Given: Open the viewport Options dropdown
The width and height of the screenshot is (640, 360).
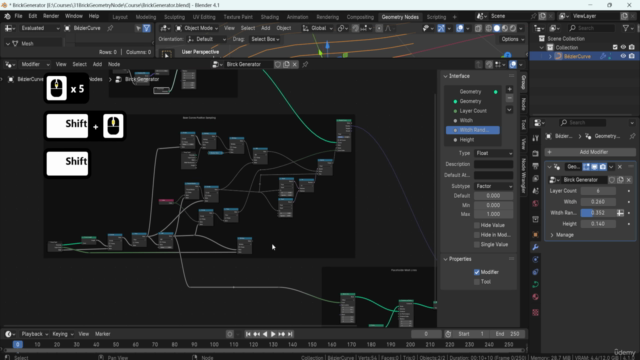Looking at the screenshot, I should pyautogui.click(x=512, y=39).
